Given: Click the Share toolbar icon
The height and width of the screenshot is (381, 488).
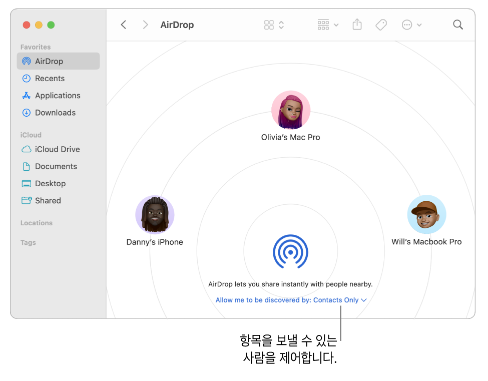Looking at the screenshot, I should pyautogui.click(x=357, y=24).
